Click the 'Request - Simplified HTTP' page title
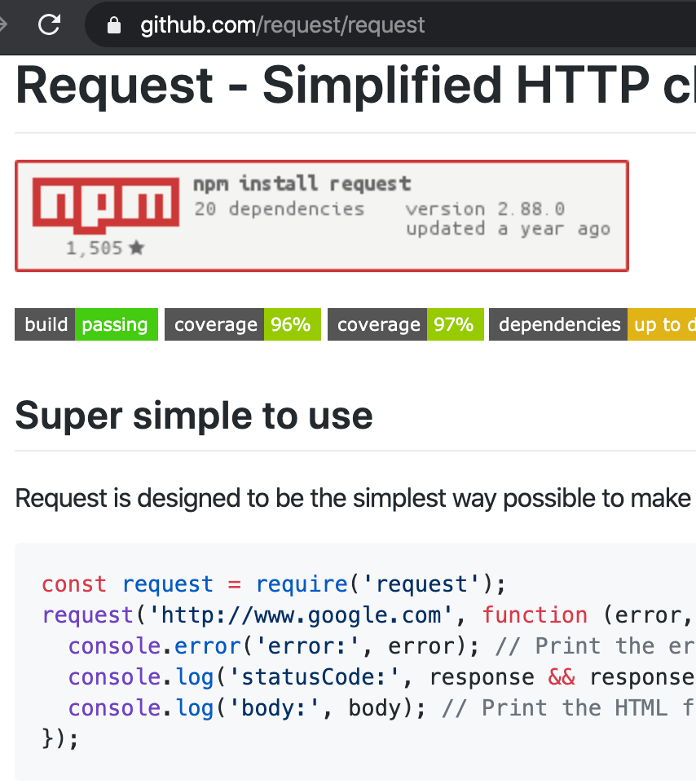696x784 pixels. coord(355,86)
